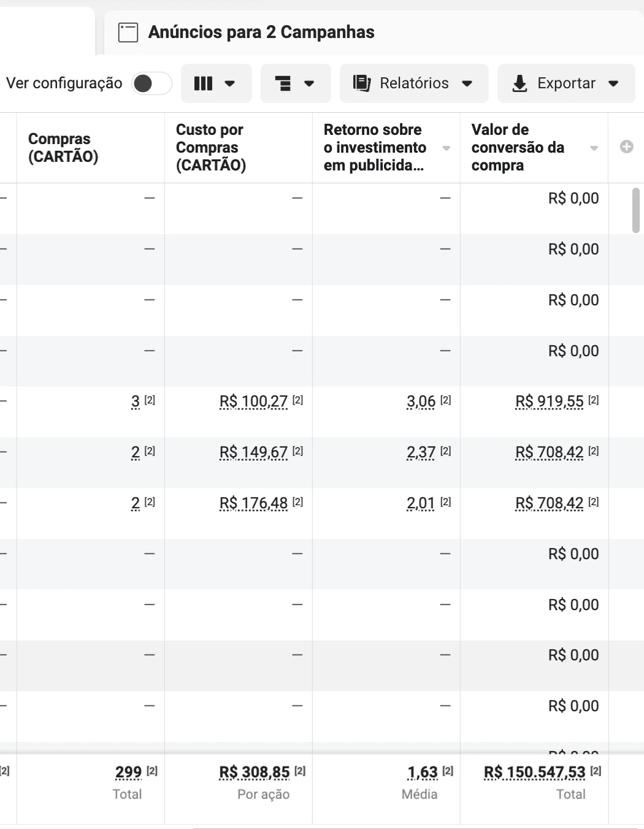The image size is (644, 829).
Task: Click the breakdown rows icon
Action: pos(283,83)
